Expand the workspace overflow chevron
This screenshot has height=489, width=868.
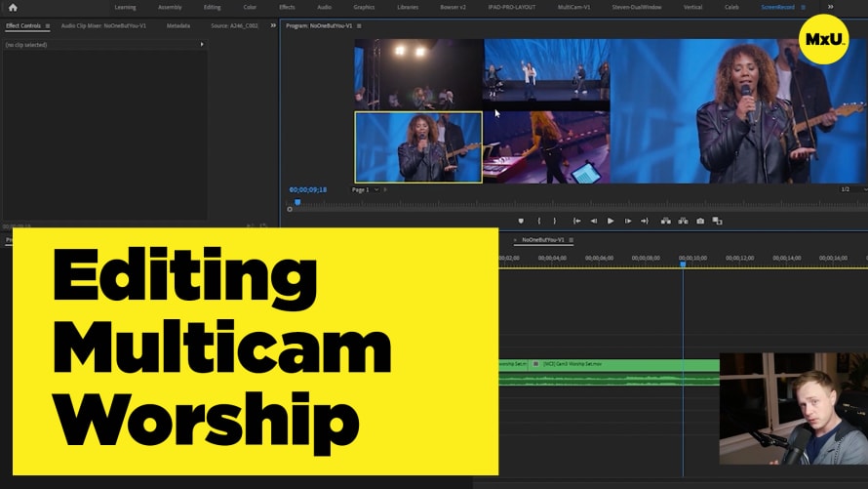coord(830,7)
